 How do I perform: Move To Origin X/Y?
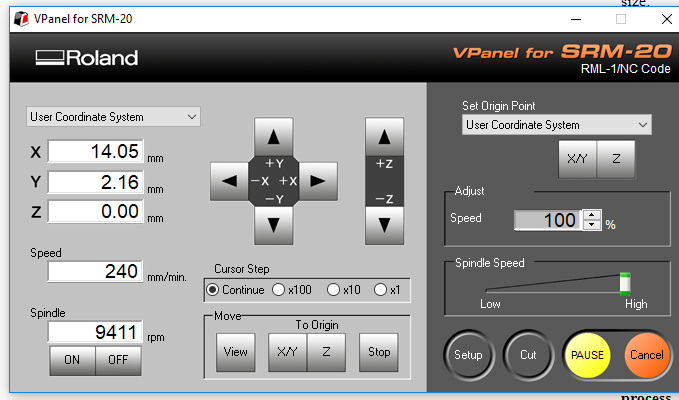288,352
